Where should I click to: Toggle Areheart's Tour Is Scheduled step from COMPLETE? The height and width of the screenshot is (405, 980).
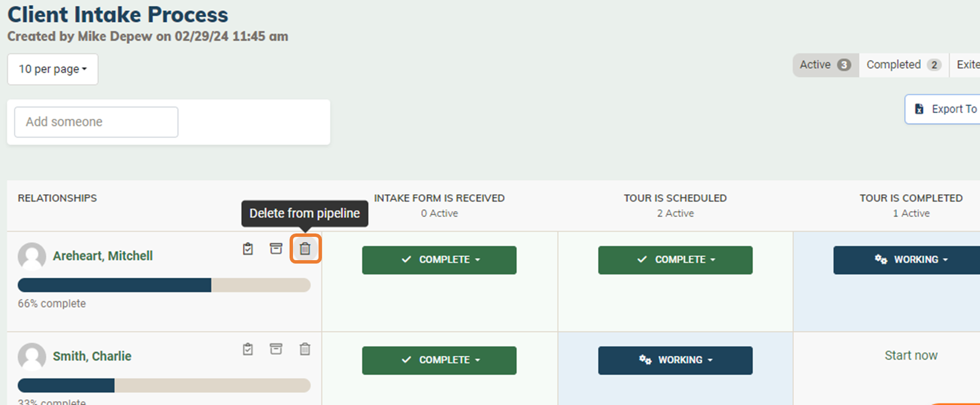tap(675, 260)
